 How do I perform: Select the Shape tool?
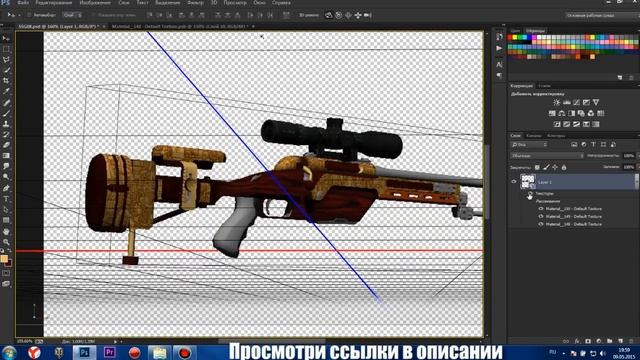point(6,220)
